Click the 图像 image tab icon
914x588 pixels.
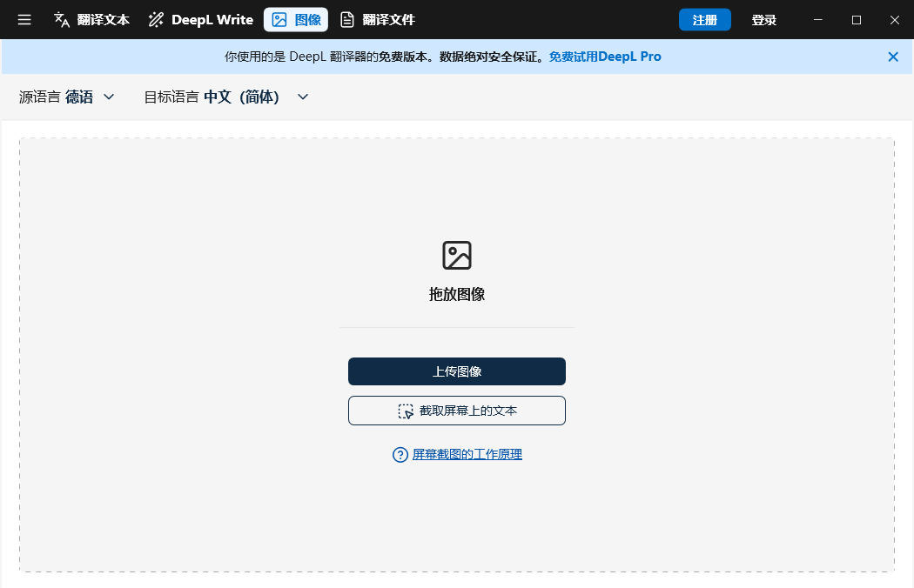tap(280, 19)
